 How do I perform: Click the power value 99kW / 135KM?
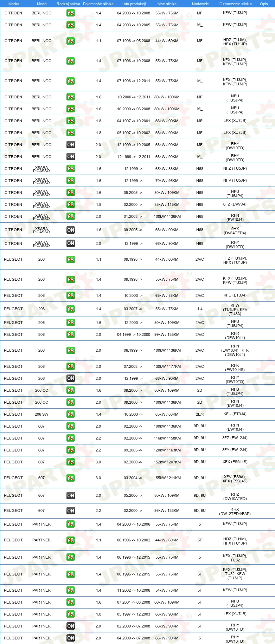[x=167, y=334]
